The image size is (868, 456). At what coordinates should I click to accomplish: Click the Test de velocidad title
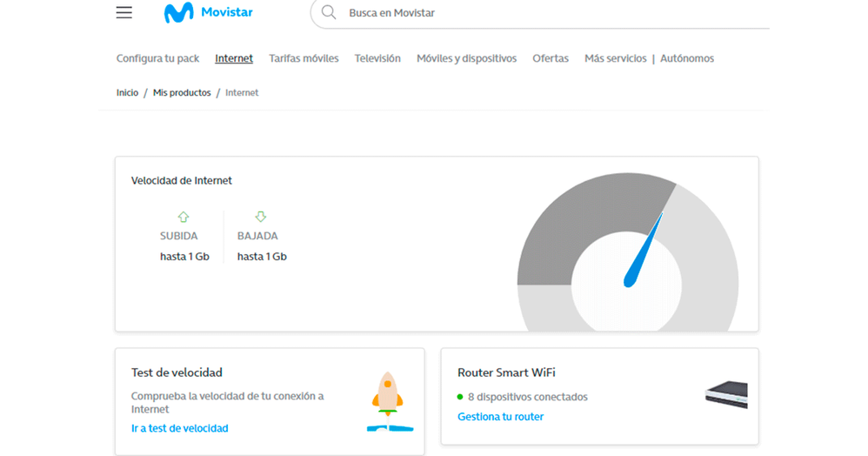click(x=177, y=372)
